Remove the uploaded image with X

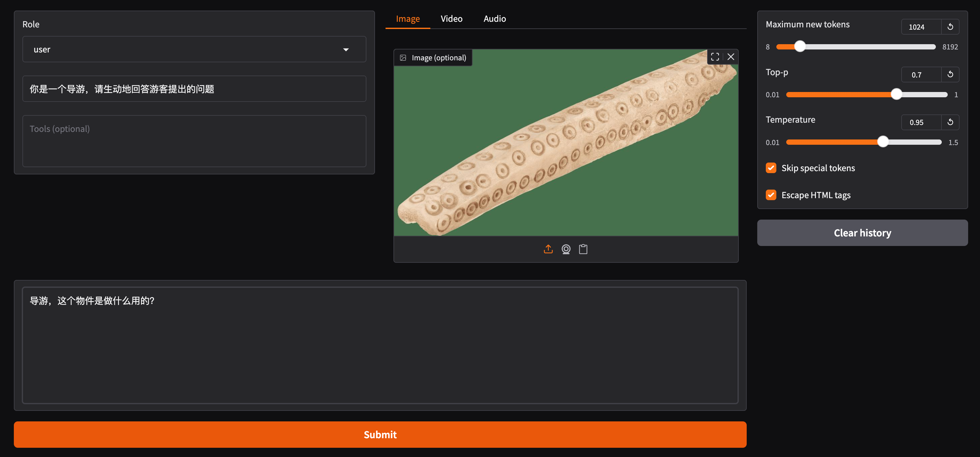[731, 57]
